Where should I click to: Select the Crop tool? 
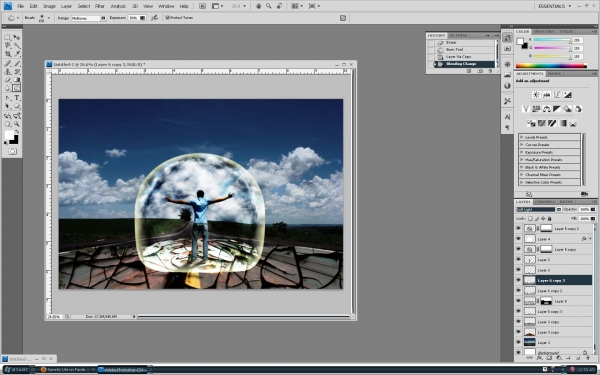click(x=7, y=54)
